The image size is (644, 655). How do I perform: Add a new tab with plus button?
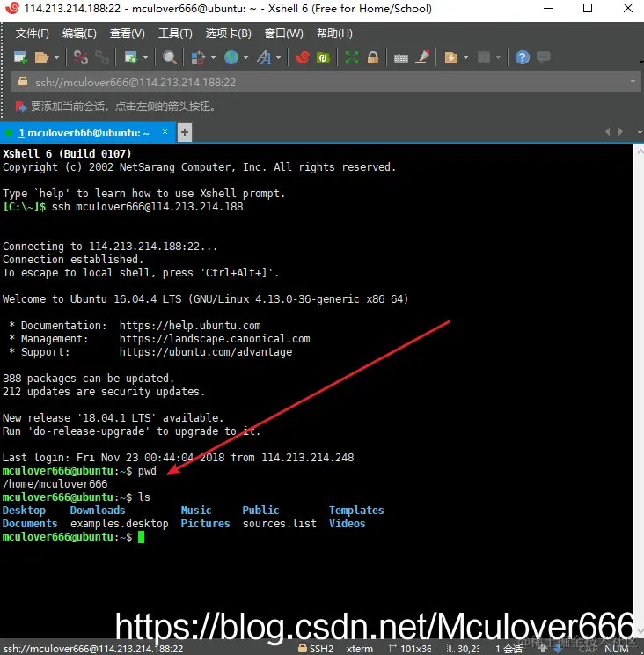point(185,132)
